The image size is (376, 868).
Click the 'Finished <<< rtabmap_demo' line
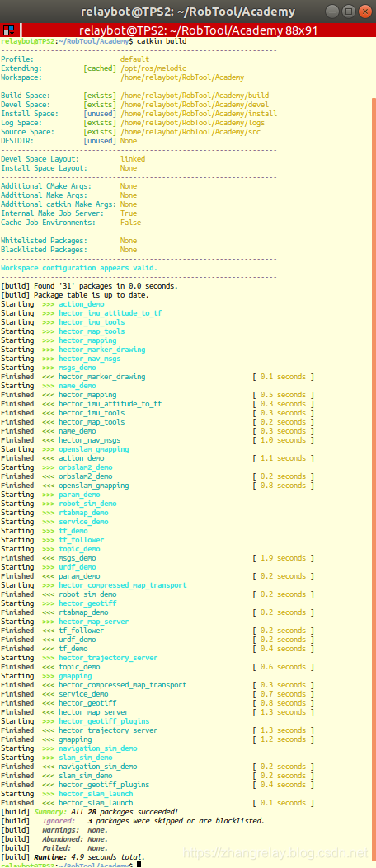pyautogui.click(x=157, y=612)
